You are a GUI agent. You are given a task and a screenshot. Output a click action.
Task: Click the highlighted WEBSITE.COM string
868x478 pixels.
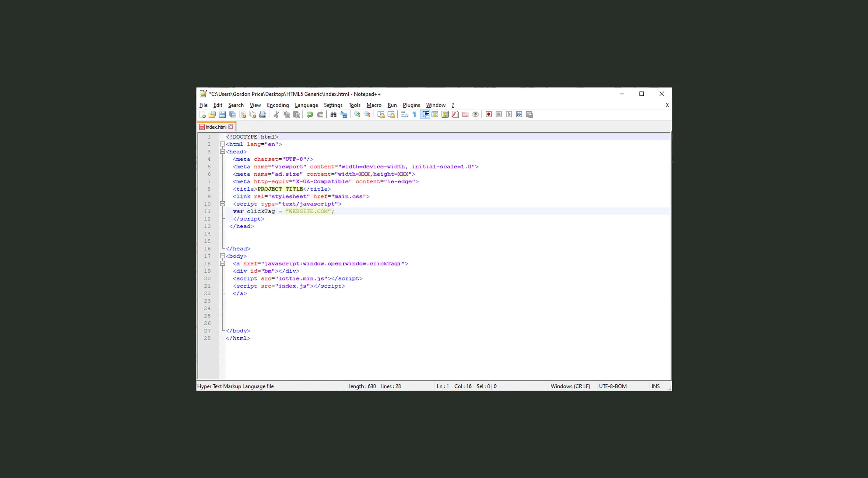coord(308,211)
